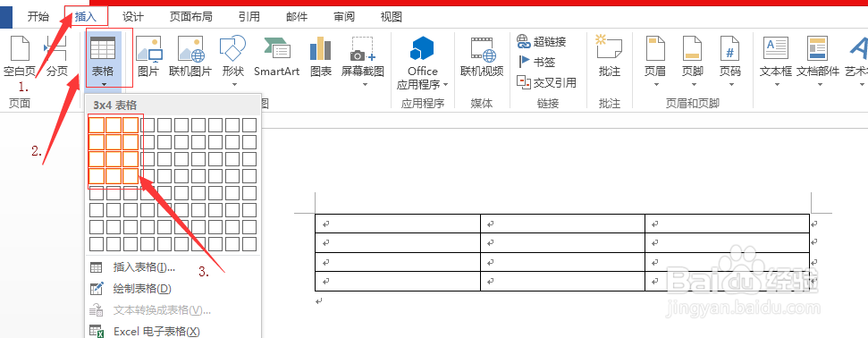The height and width of the screenshot is (338, 868).
Task: Expand the 文档部件 dropdown arrow
Action: coord(820,85)
